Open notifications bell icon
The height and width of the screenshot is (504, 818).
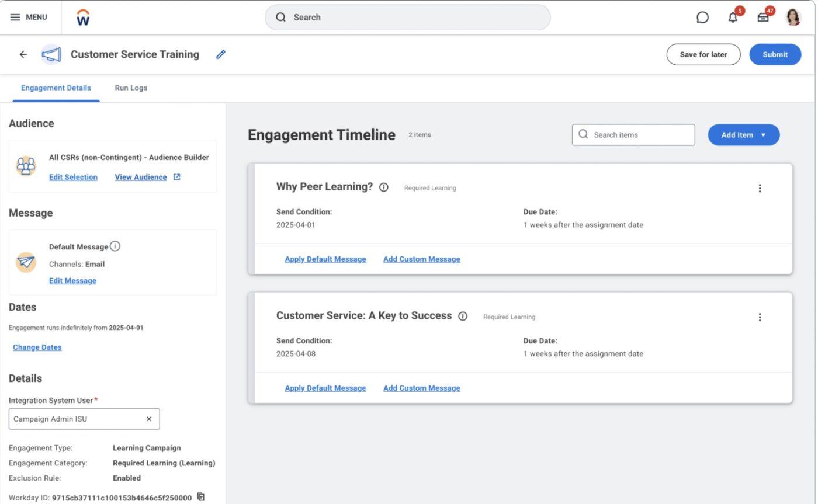tap(733, 18)
